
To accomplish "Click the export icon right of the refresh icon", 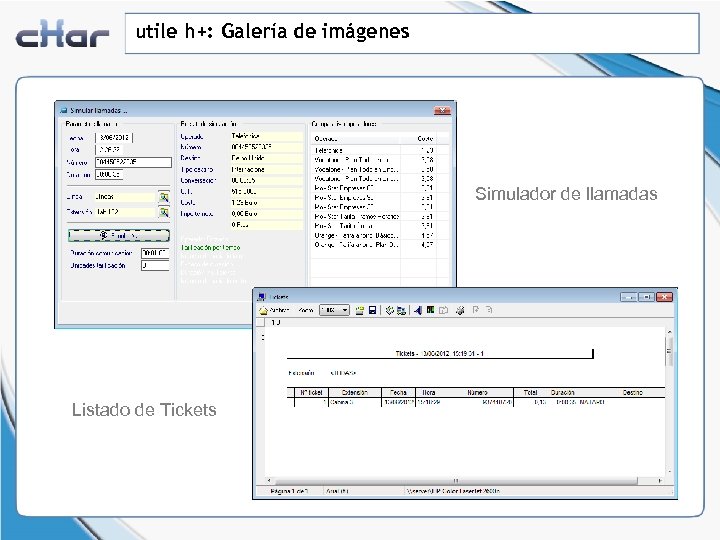I will [401, 310].
